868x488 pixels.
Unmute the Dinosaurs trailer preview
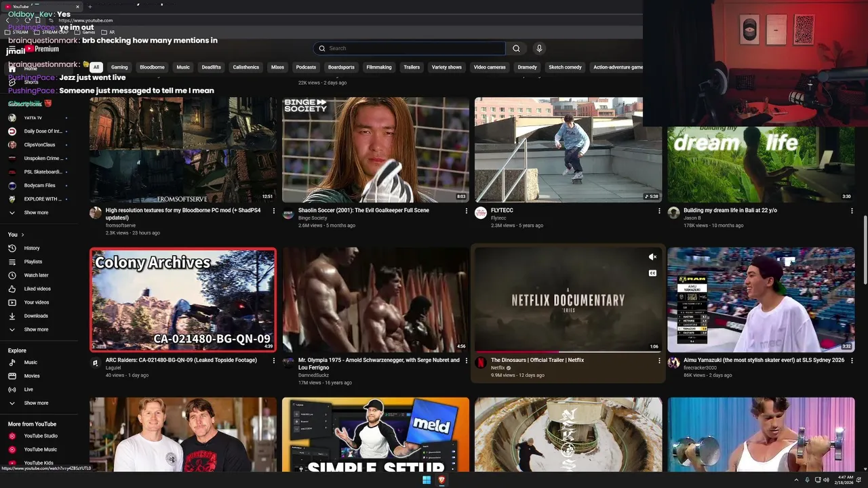tap(652, 257)
